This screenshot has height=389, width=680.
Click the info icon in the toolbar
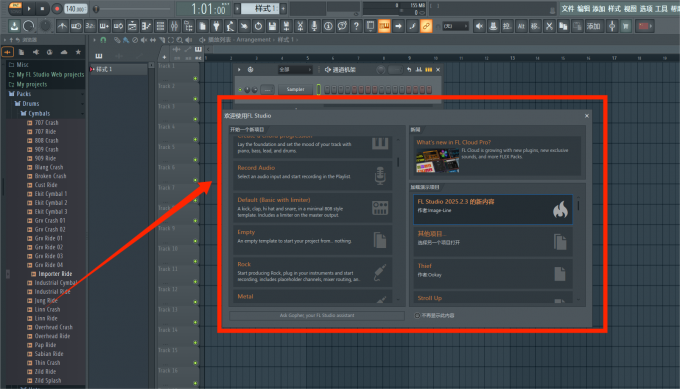[328, 26]
